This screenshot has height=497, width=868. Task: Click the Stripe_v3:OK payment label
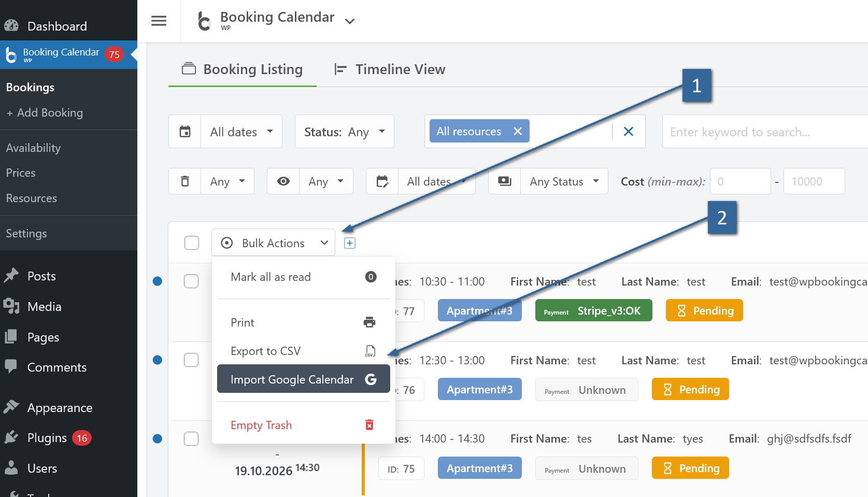tap(594, 310)
